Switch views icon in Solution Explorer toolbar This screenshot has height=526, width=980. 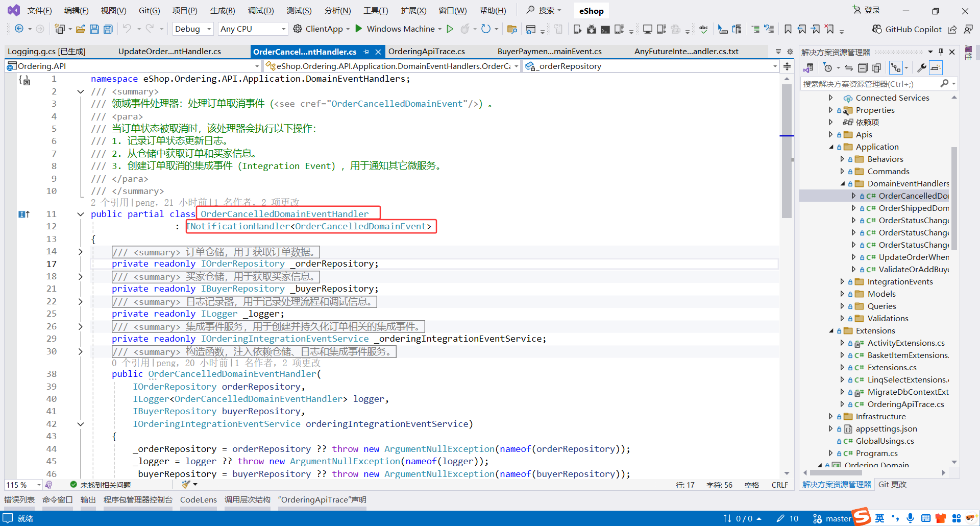point(808,67)
